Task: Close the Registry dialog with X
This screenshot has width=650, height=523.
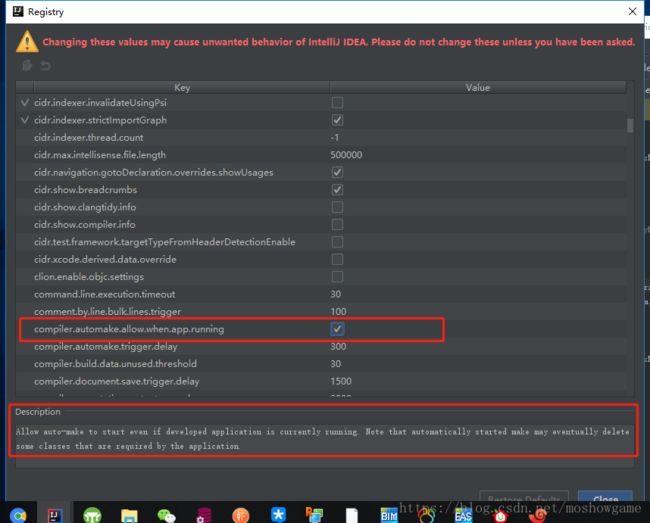Action: 632,11
